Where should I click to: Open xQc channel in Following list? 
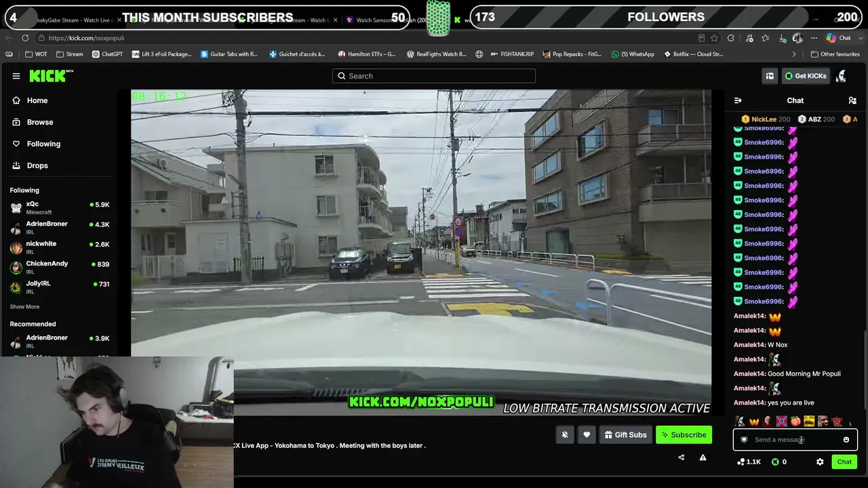pyautogui.click(x=60, y=207)
